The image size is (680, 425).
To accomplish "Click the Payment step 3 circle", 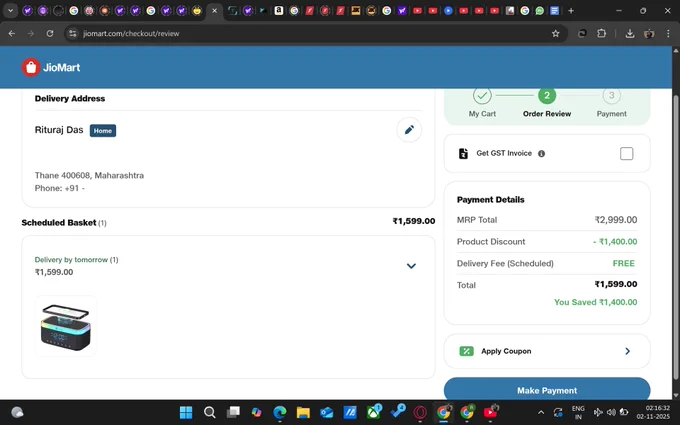I will [x=611, y=95].
